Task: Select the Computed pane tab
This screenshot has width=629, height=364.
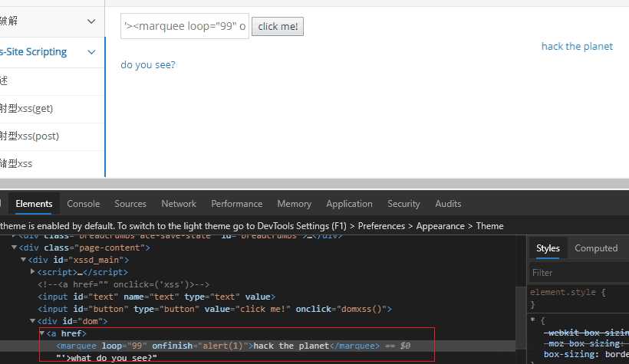Action: 596,248
